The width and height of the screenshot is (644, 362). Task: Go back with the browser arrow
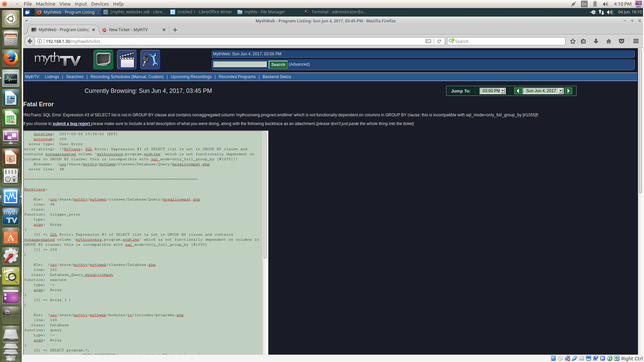[x=30, y=41]
